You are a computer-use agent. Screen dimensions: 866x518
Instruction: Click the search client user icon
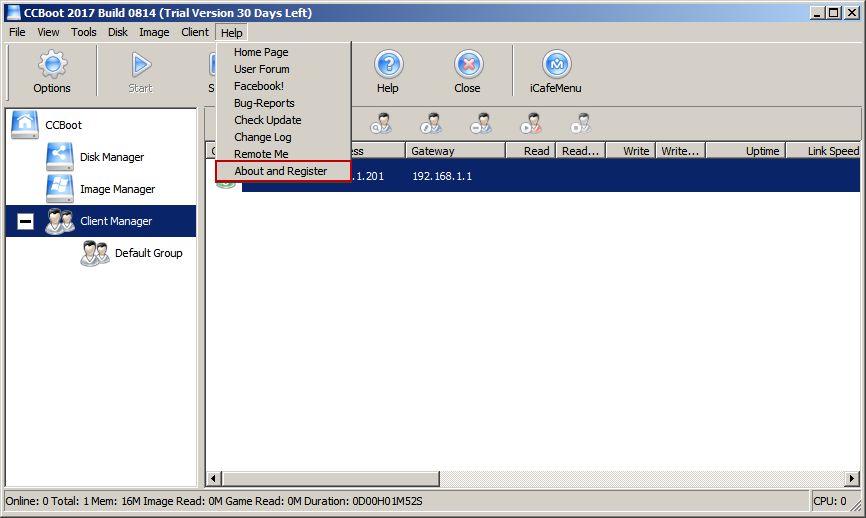click(381, 123)
